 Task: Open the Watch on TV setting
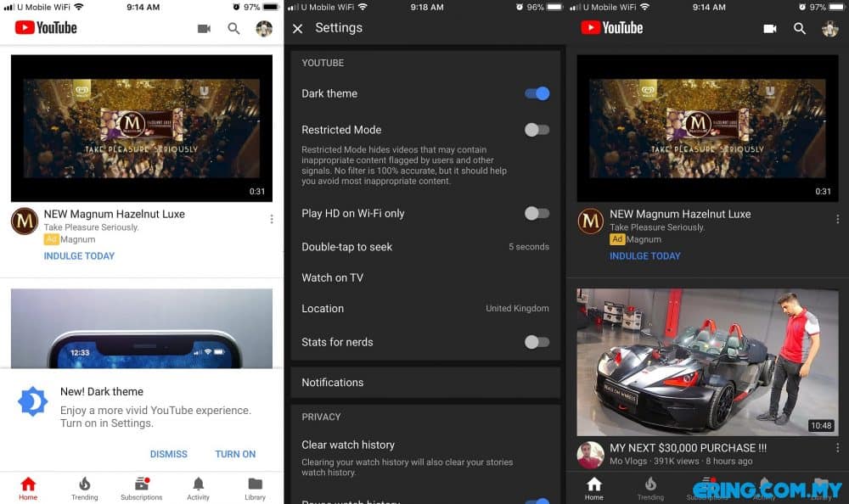pos(425,277)
